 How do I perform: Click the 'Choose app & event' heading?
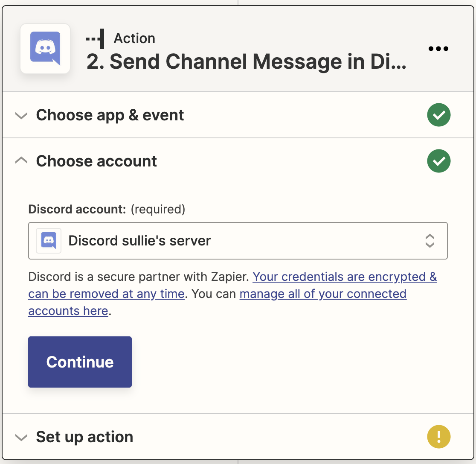coord(110,116)
